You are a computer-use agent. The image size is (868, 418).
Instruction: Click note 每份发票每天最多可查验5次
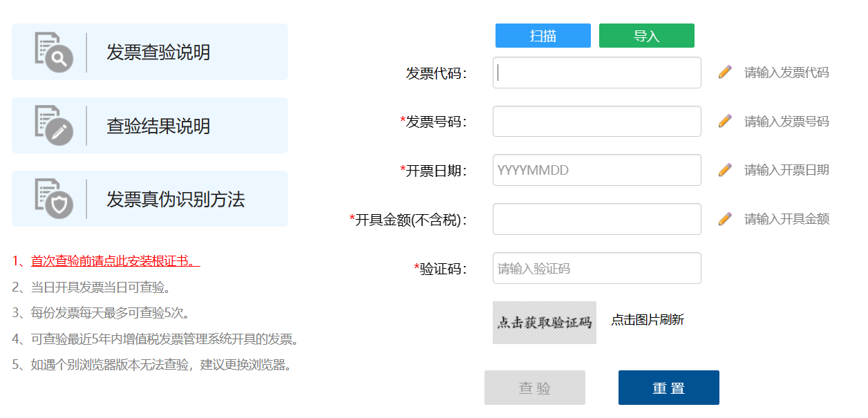tap(101, 313)
